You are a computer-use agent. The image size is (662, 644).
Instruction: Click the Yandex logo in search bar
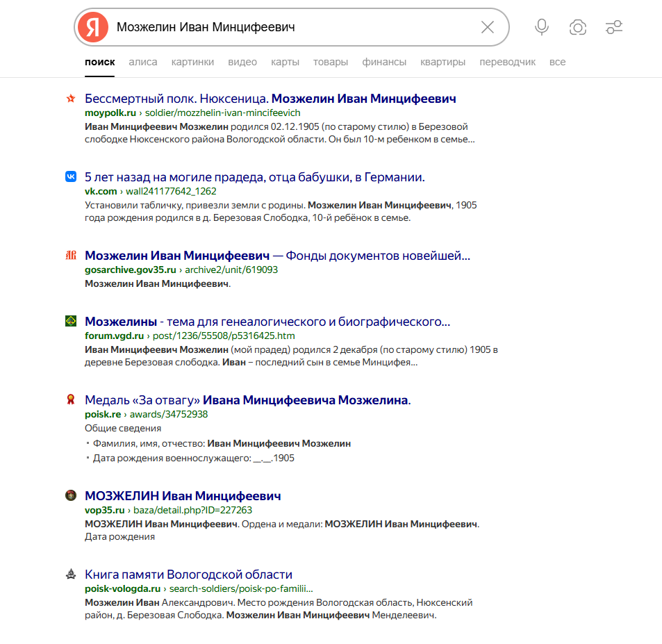click(x=93, y=27)
